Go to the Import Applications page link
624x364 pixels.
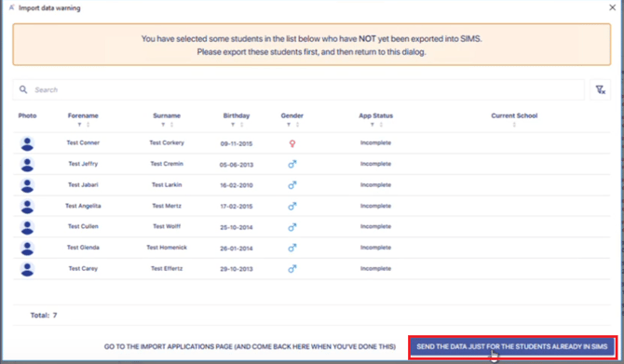click(250, 347)
